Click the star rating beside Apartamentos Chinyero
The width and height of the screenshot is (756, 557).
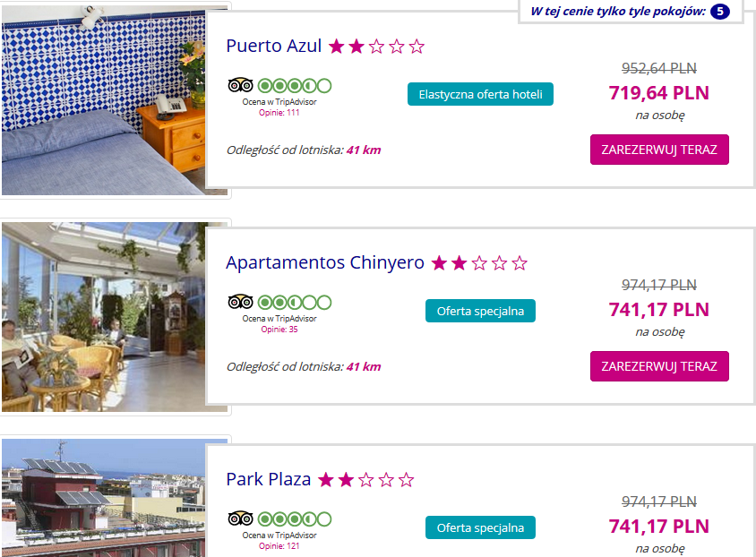click(x=479, y=263)
